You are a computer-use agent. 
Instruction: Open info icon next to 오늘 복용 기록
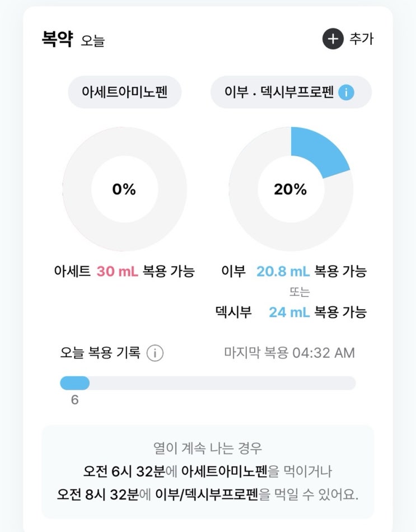[x=155, y=353]
